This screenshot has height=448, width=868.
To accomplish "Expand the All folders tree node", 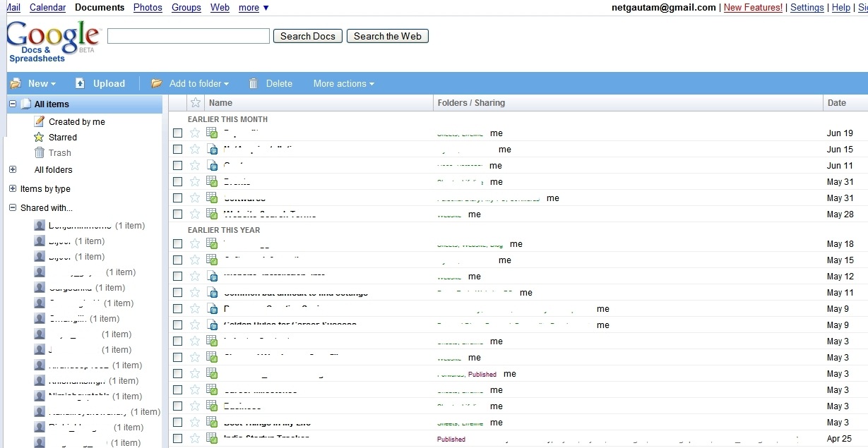I will (x=12, y=169).
